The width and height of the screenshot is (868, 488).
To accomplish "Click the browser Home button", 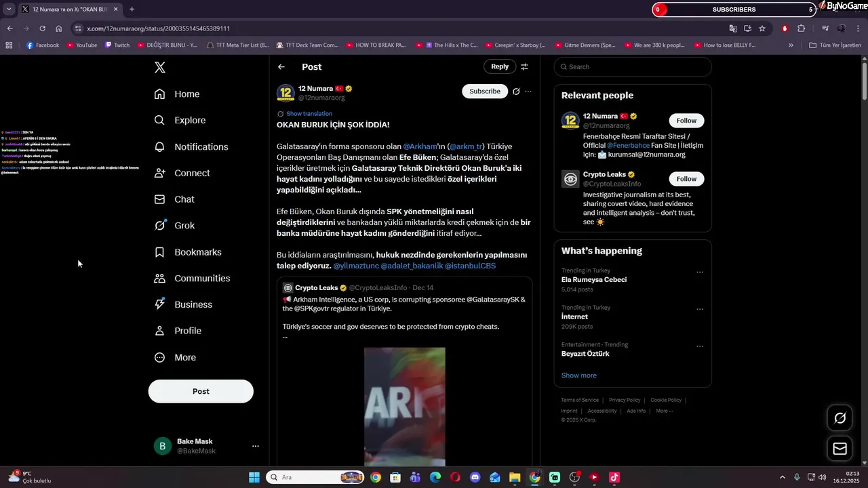I will click(x=59, y=28).
